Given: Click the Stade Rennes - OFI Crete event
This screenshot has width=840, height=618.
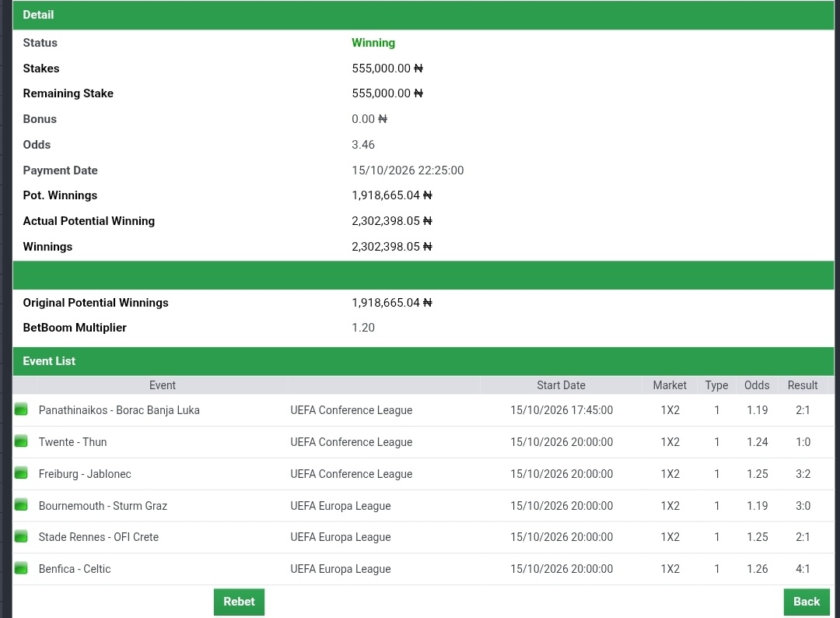Looking at the screenshot, I should click(x=99, y=537).
